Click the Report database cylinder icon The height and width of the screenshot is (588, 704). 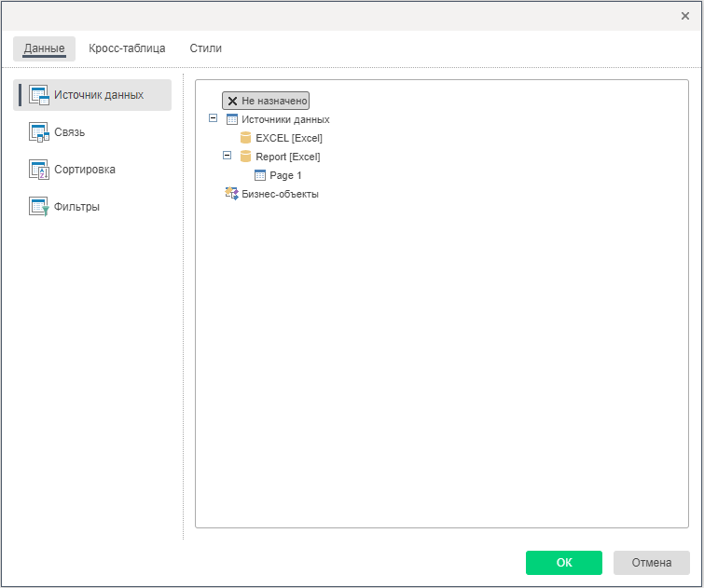[x=246, y=157]
